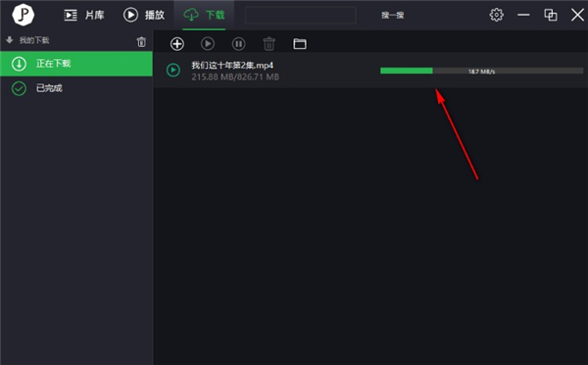The height and width of the screenshot is (365, 588).
Task: Close the application window
Action: pyautogui.click(x=577, y=15)
